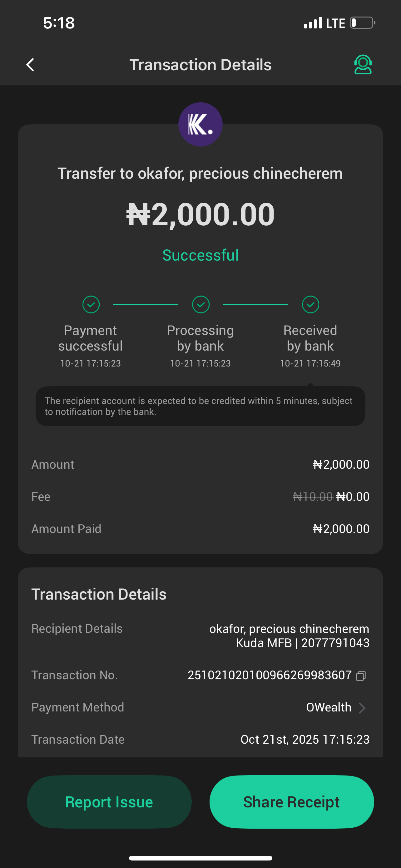Tap the Kuda bank logo
Image resolution: width=401 pixels, height=868 pixels.
200,124
